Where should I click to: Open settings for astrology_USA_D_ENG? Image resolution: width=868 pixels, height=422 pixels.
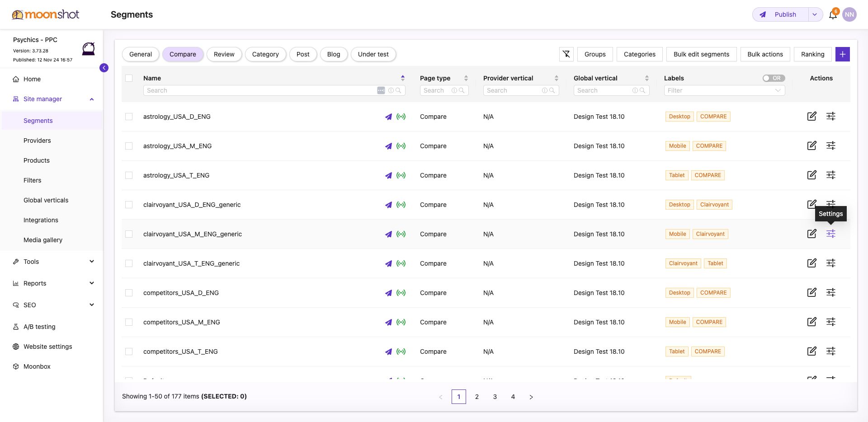[x=831, y=116]
